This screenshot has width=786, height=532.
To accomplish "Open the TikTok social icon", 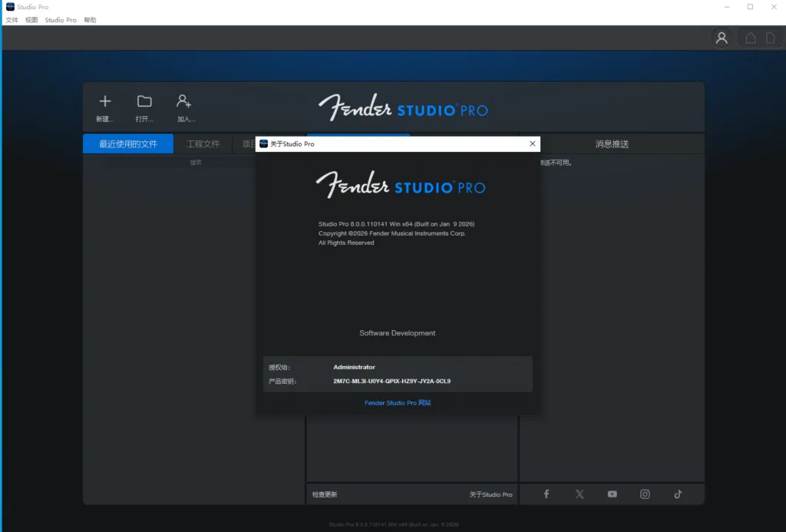I will click(678, 494).
